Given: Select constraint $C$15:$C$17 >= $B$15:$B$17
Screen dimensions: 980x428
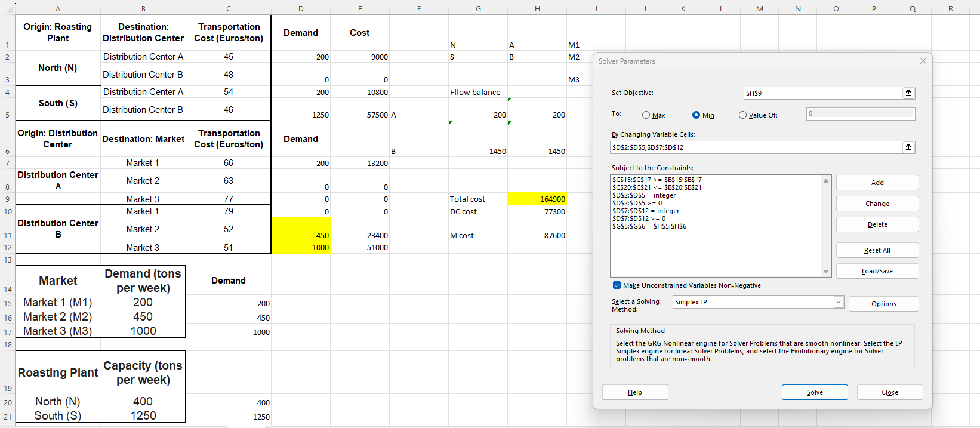Looking at the screenshot, I should 657,180.
